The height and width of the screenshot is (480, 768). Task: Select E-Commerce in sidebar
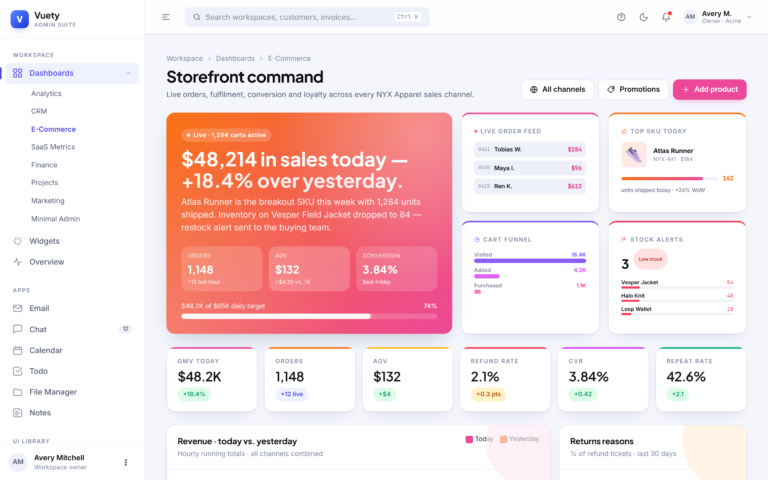pos(53,129)
